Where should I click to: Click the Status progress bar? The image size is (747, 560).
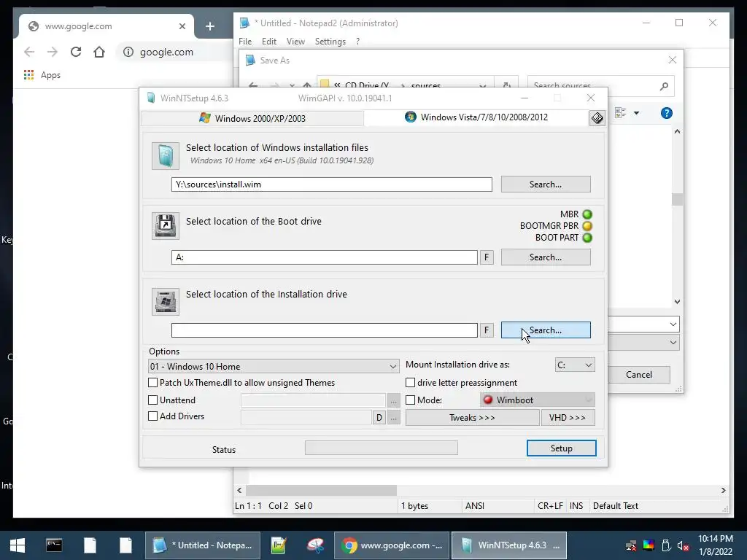coord(381,448)
